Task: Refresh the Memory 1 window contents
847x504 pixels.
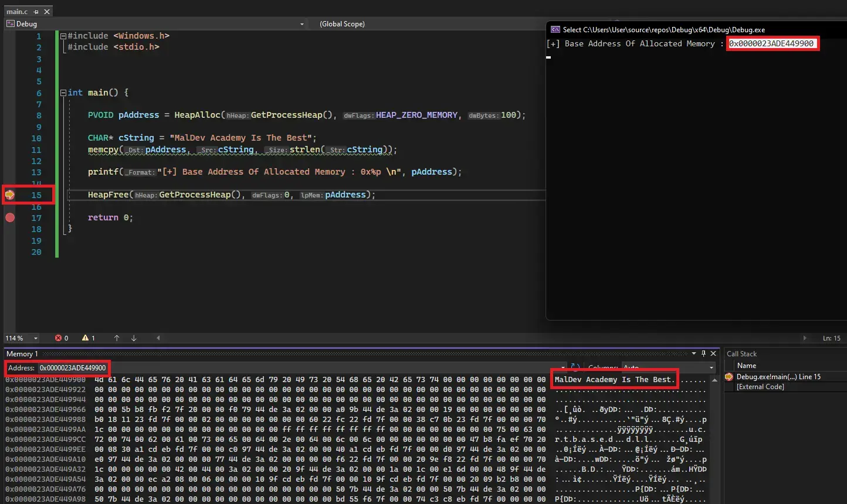Action: tap(575, 367)
